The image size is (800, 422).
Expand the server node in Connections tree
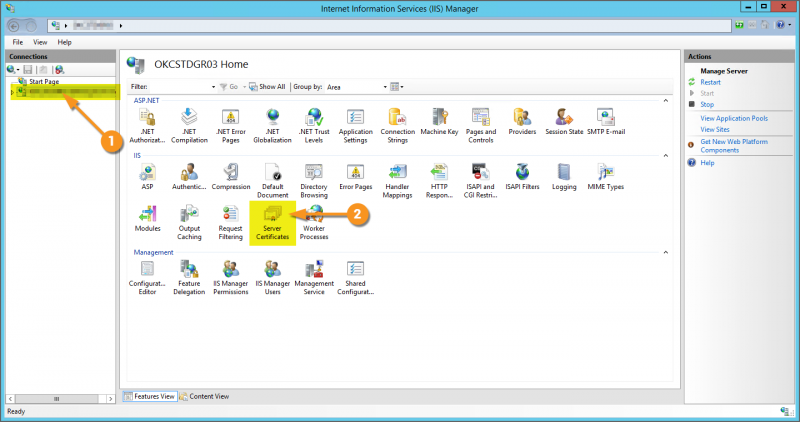point(12,92)
